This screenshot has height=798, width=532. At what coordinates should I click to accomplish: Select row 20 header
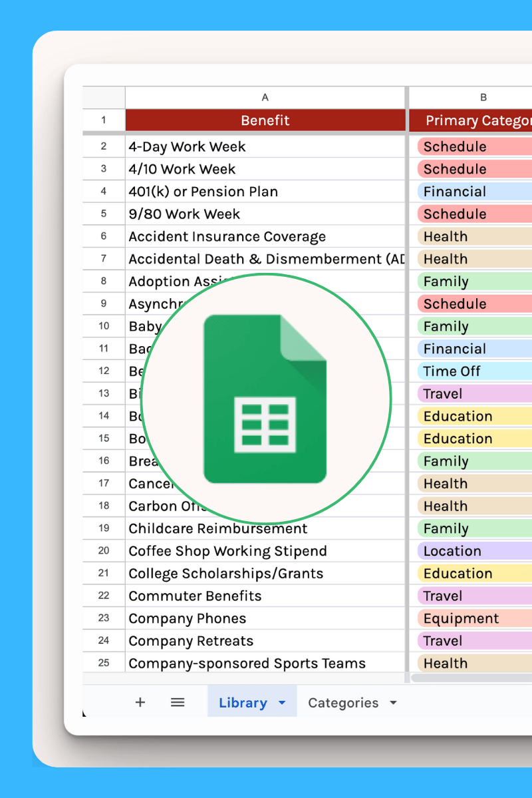click(104, 550)
